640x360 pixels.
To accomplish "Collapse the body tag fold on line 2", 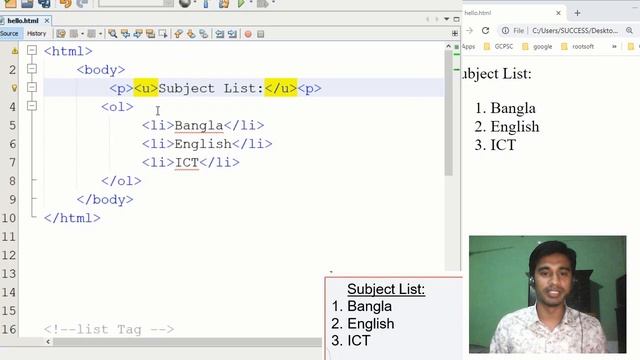I will [x=32, y=69].
